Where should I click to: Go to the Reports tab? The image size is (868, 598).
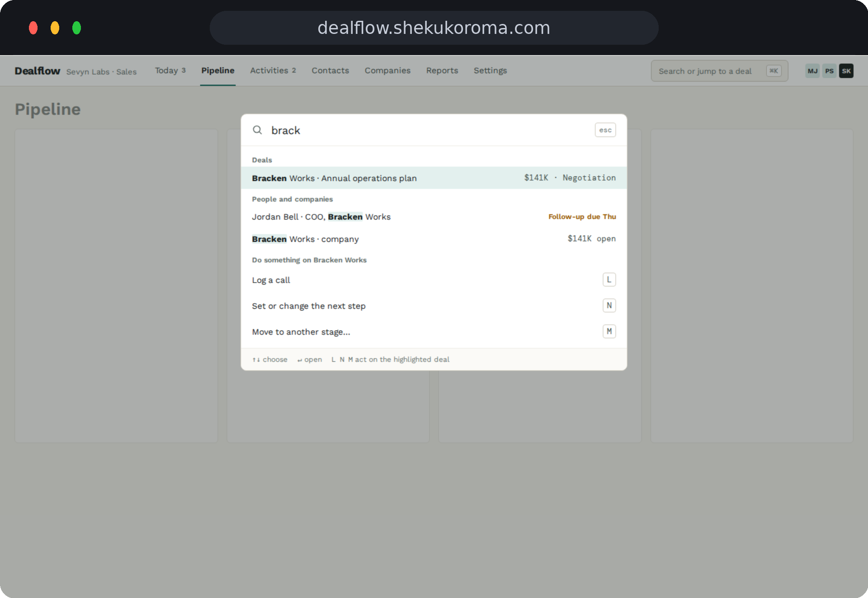pos(442,71)
